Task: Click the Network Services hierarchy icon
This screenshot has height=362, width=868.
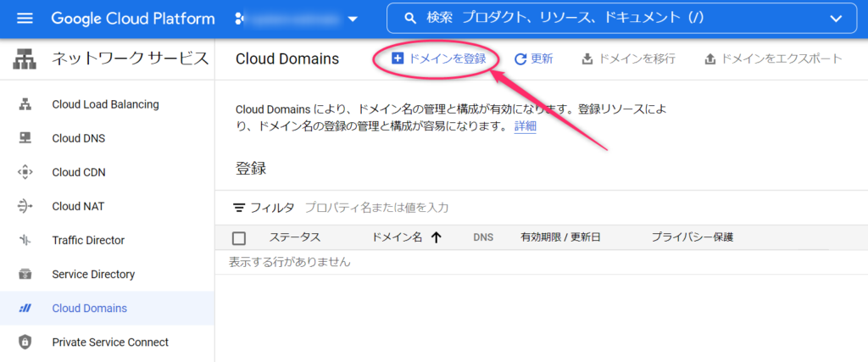Action: pyautogui.click(x=25, y=58)
